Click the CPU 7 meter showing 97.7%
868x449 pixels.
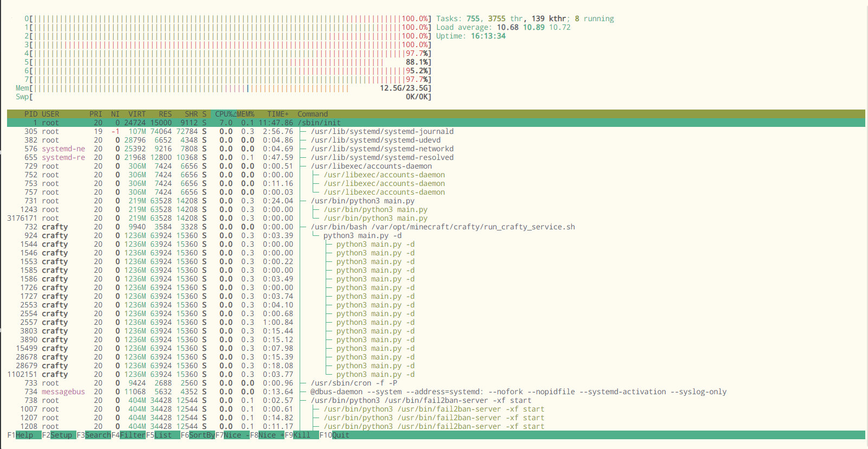coord(228,79)
